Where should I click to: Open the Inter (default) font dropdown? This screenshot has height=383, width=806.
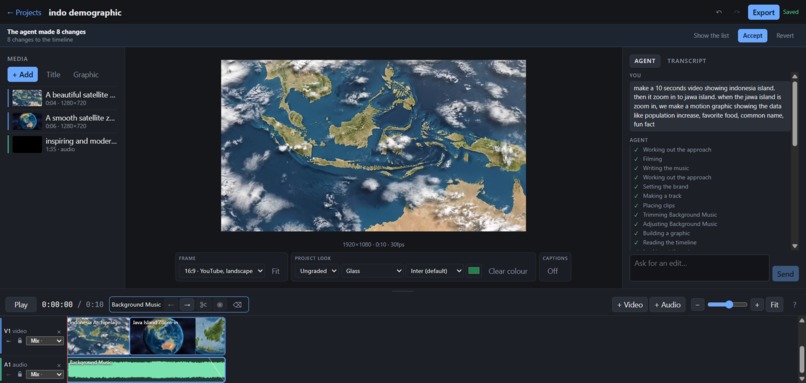435,271
